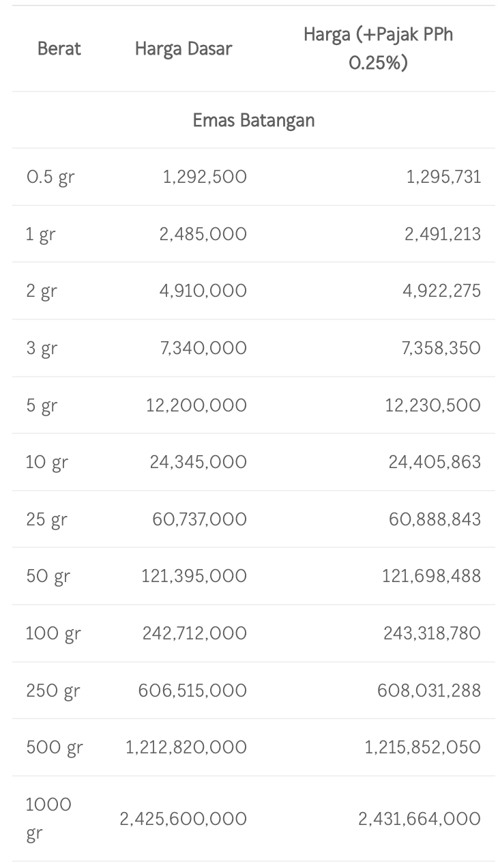Image resolution: width=498 pixels, height=868 pixels.
Task: Click taxed price 12,230,500
Action: pyautogui.click(x=433, y=406)
